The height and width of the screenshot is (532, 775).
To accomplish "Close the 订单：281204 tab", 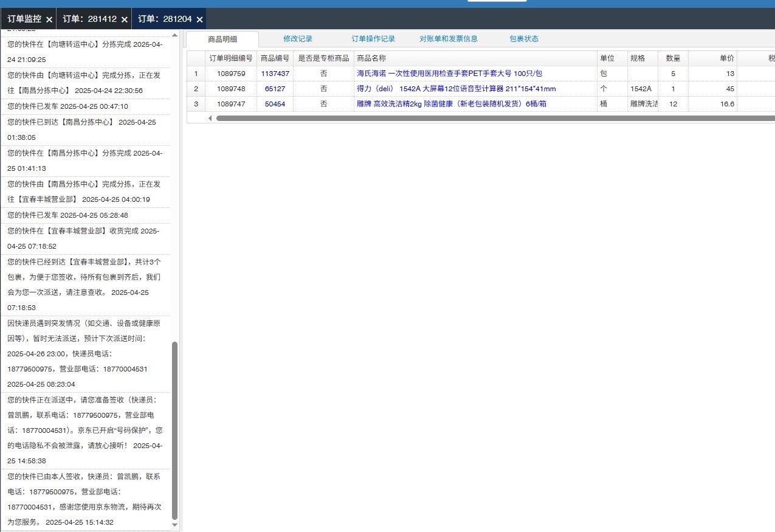I will (199, 19).
